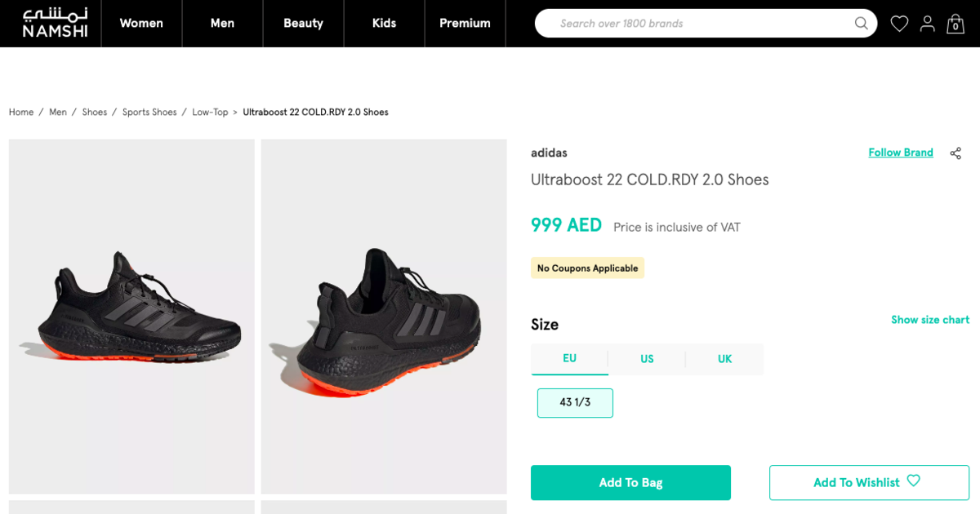This screenshot has height=514, width=980.
Task: Navigate to Sports Shoes breadcrumb
Action: click(x=150, y=112)
